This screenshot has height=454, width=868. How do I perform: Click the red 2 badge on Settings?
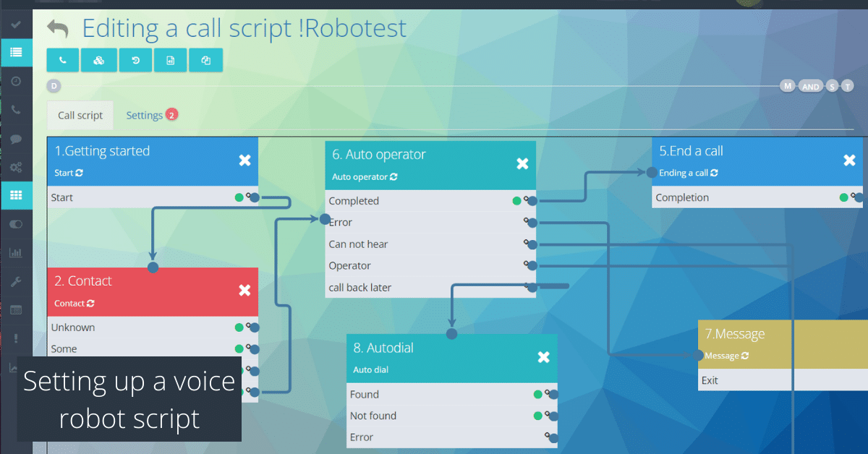tap(171, 114)
